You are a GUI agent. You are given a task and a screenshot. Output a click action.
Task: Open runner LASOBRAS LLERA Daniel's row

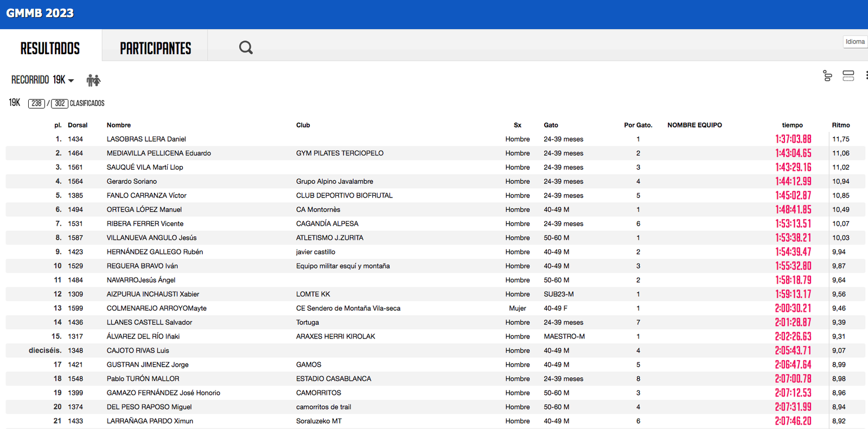pos(146,139)
